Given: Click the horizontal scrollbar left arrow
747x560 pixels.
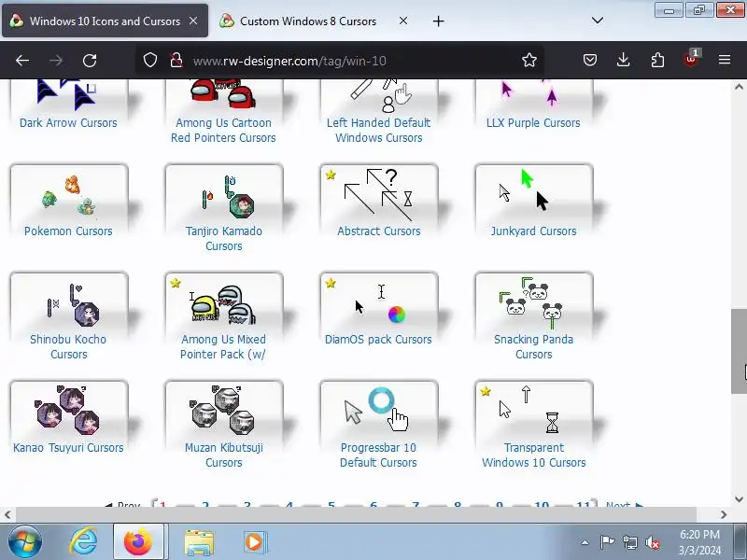Looking at the screenshot, I should pyautogui.click(x=7, y=514).
